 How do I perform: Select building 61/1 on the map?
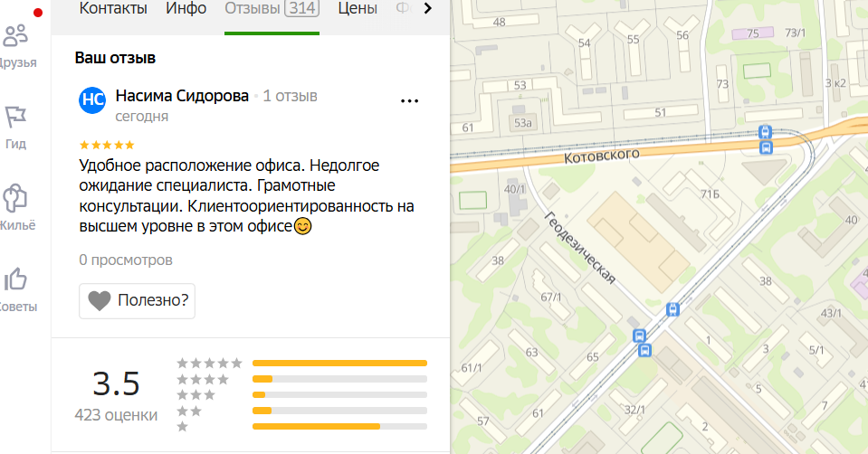tap(472, 368)
